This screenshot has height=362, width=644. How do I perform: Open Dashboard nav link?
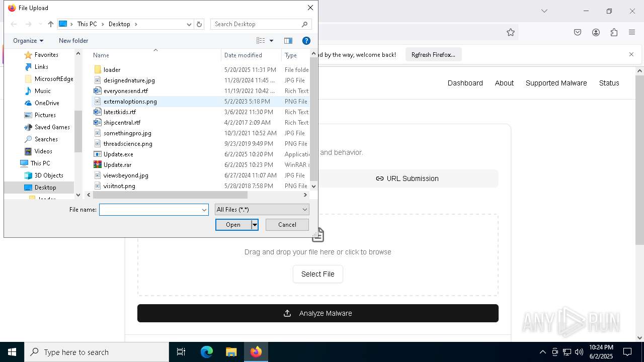point(465,83)
